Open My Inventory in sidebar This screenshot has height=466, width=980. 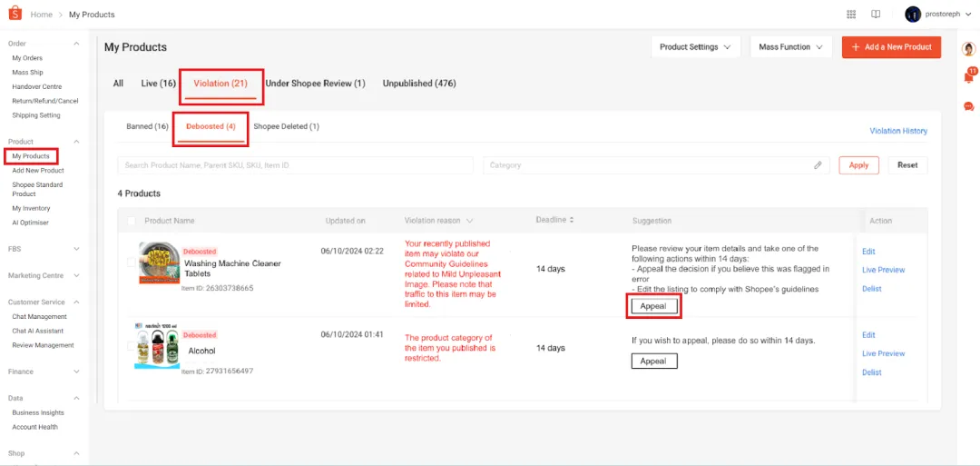(31, 208)
